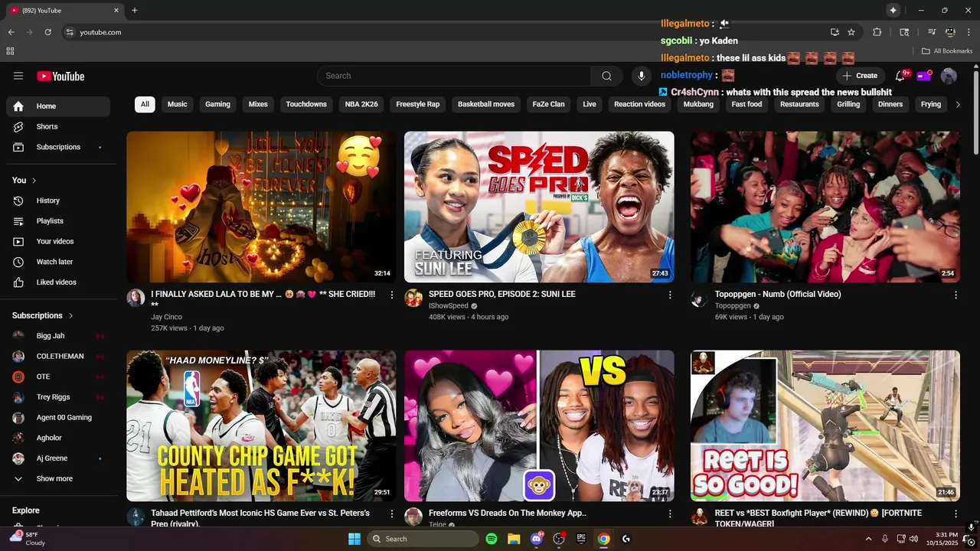Image resolution: width=980 pixels, height=551 pixels.
Task: Expand the Subscriptions section heading
Action: (43, 315)
